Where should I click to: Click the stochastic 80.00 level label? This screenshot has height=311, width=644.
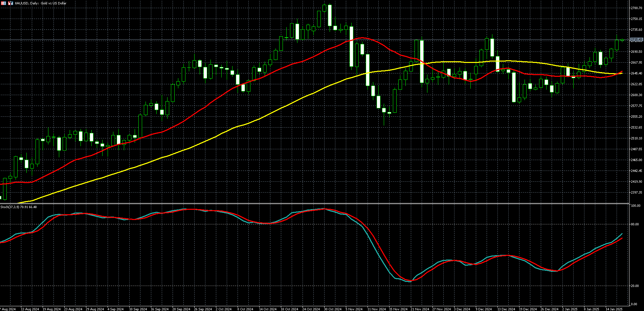pos(635,224)
